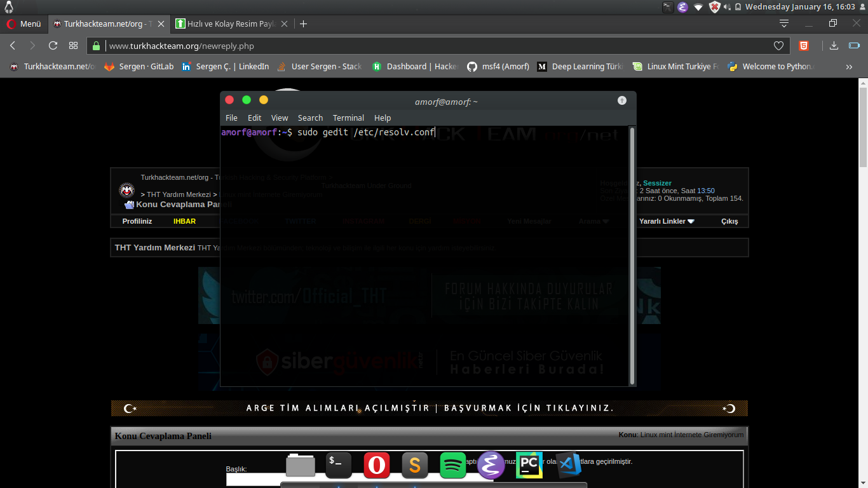This screenshot has height=488, width=868.
Task: Click the green secure padlock icon
Action: 97,46
